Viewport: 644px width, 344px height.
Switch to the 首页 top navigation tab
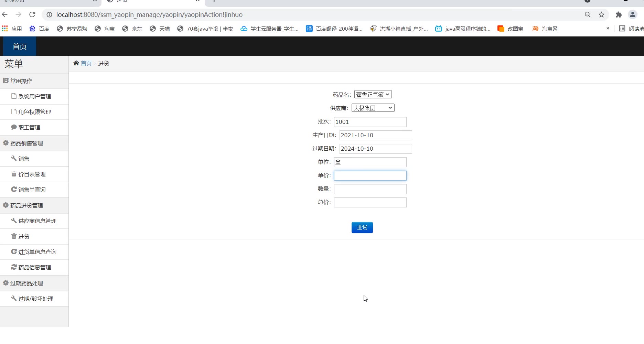tap(20, 46)
